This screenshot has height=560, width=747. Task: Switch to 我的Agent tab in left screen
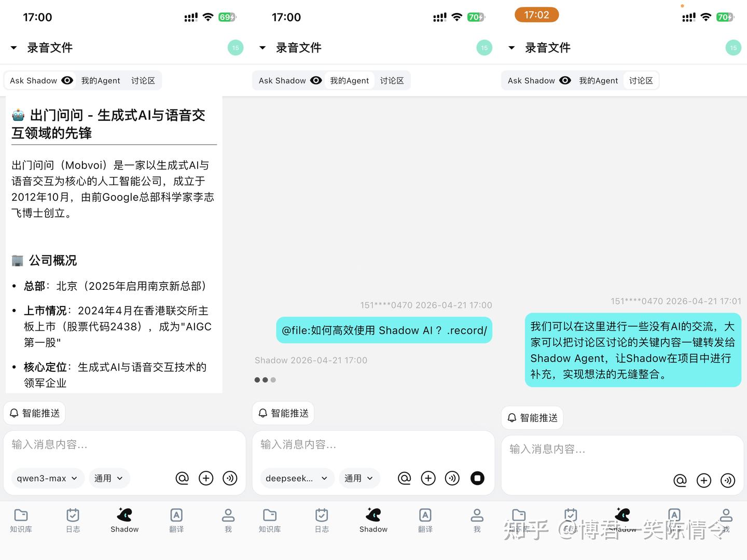pos(101,80)
